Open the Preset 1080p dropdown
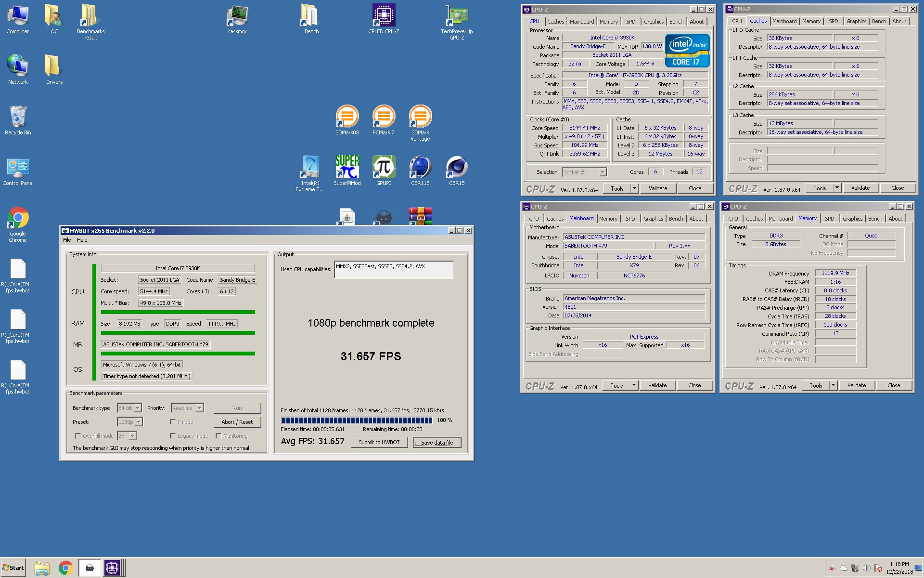The height and width of the screenshot is (578, 924). pos(138,422)
